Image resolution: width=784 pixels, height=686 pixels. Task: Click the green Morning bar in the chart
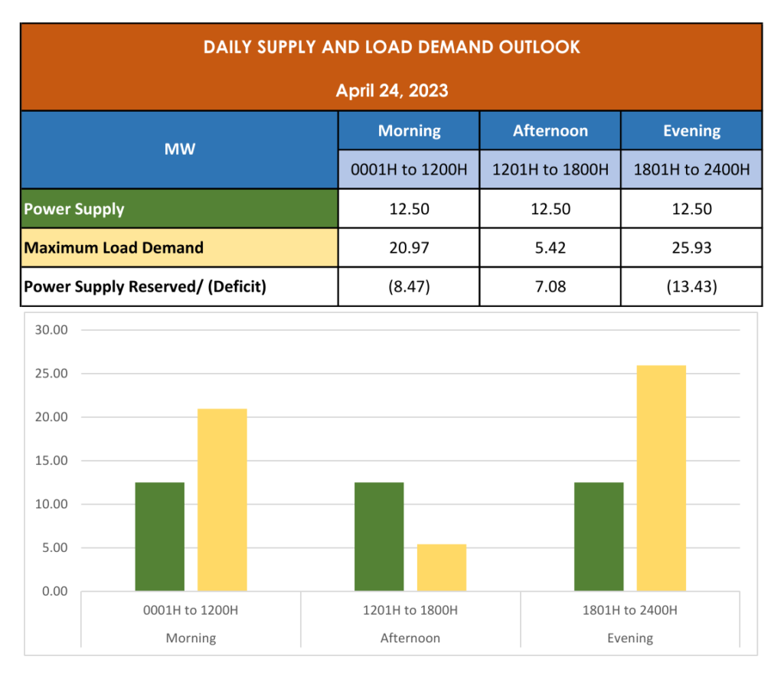[160, 537]
